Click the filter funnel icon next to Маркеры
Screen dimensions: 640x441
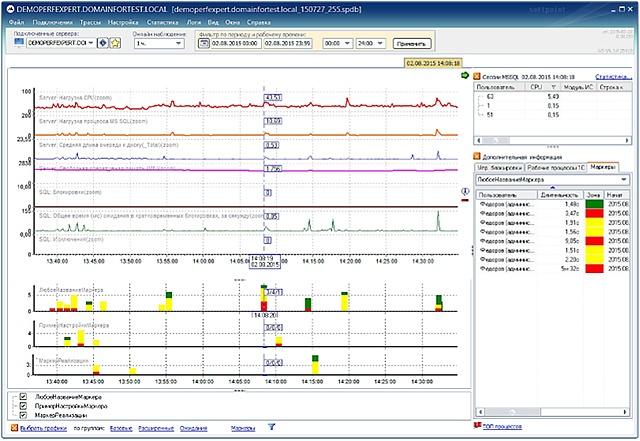point(271,428)
